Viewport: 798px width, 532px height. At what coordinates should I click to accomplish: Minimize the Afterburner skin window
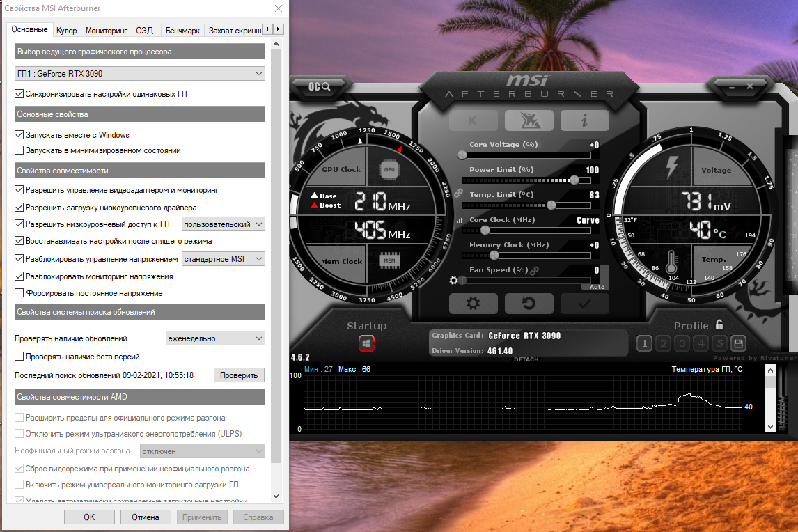click(732, 87)
